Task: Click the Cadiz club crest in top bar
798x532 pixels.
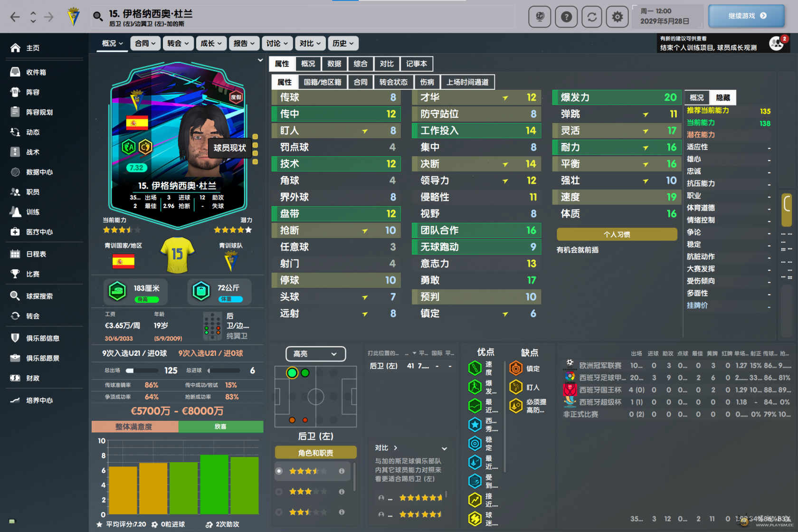Action: coord(73,17)
